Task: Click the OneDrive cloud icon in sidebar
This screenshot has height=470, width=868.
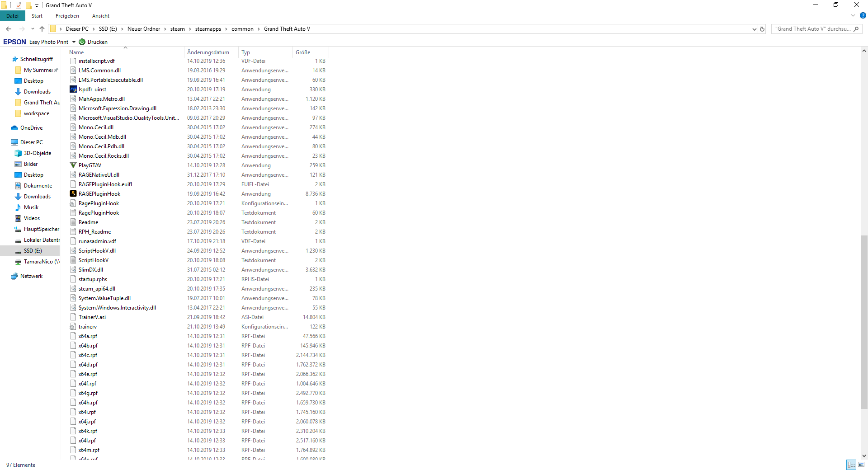Action: point(14,128)
